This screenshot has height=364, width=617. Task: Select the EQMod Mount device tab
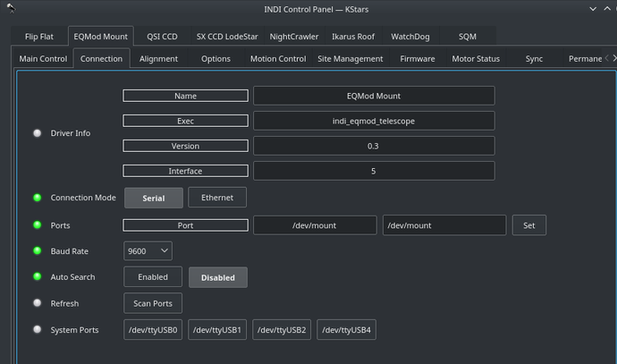click(100, 37)
